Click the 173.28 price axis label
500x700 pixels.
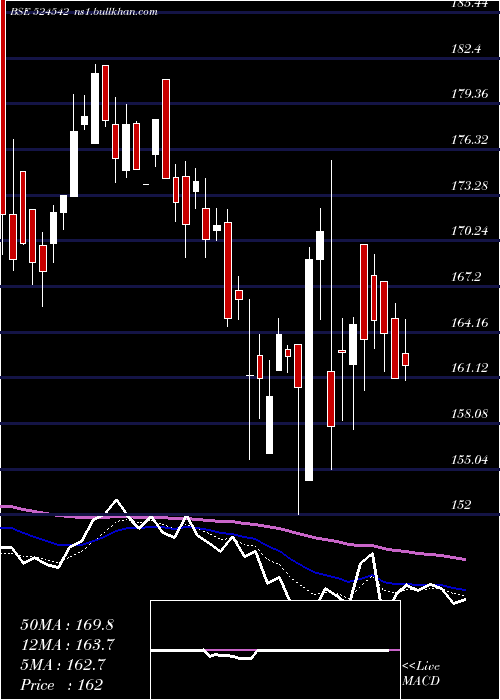(x=470, y=186)
